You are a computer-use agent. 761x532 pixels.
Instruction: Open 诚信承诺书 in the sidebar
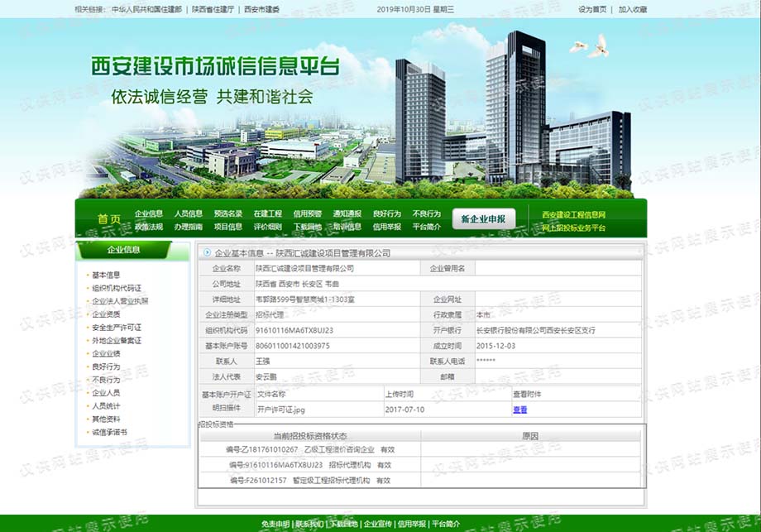[x=109, y=432]
